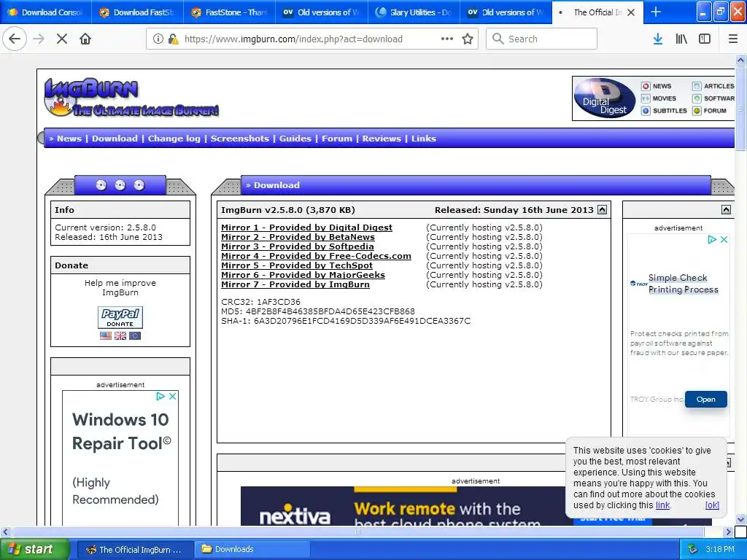This screenshot has width=747, height=560.
Task: Open the Firefox Home page
Action: (85, 39)
